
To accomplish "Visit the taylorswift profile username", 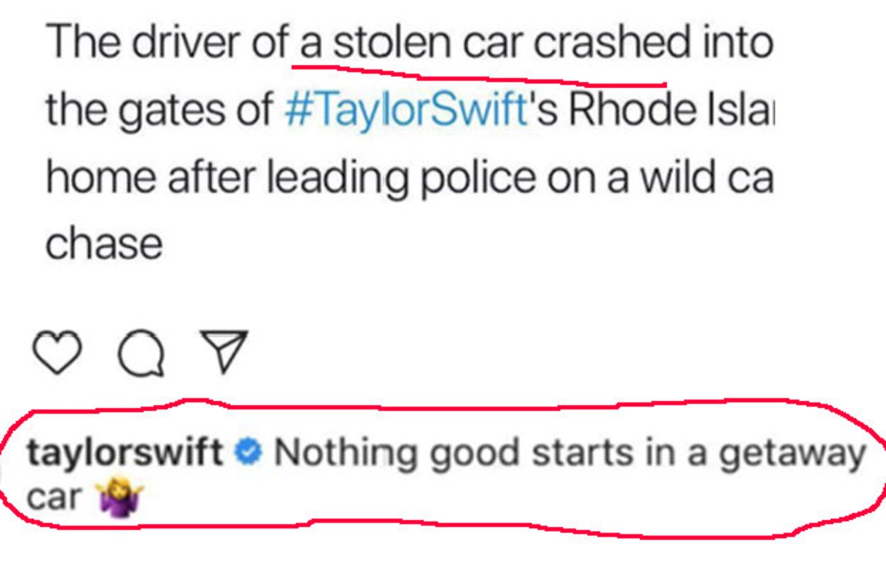I will click(x=125, y=452).
